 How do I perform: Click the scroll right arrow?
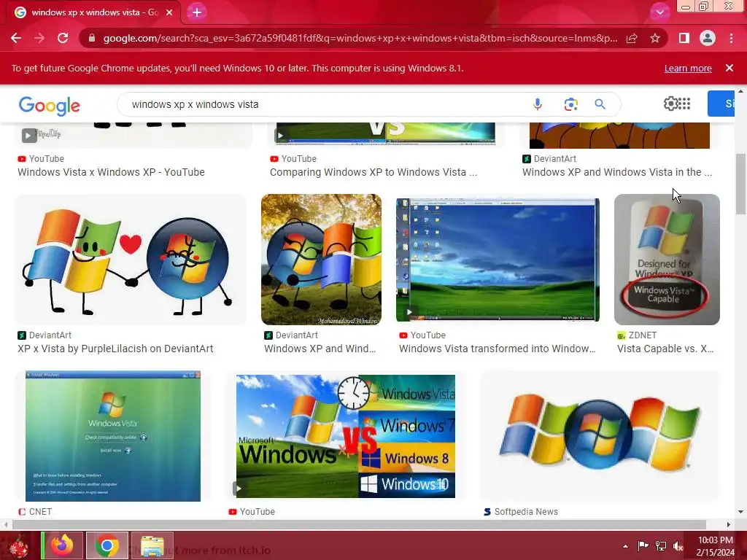pyautogui.click(x=729, y=524)
